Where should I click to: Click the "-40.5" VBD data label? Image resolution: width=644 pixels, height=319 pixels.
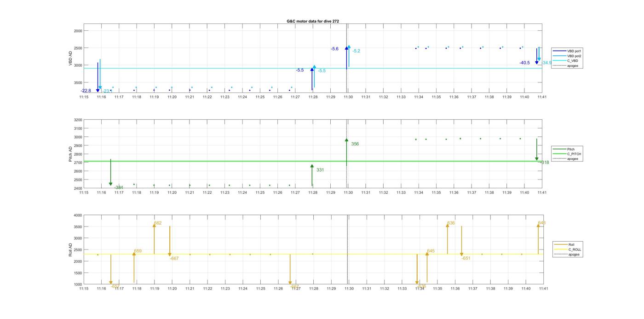(525, 63)
